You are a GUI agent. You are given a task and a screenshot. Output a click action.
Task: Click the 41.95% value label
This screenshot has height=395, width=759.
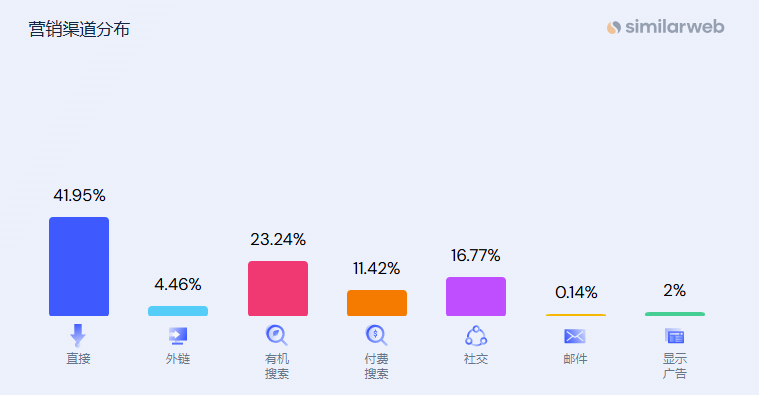[x=79, y=195]
